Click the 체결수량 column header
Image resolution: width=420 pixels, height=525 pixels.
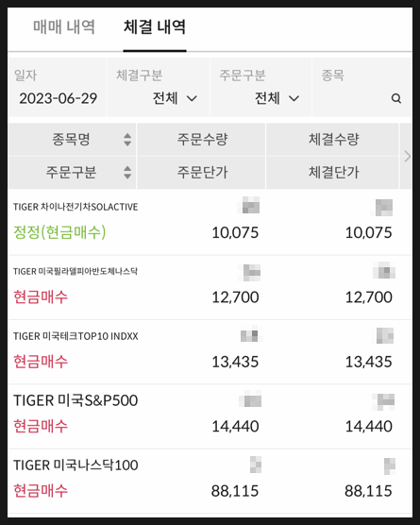(x=333, y=140)
